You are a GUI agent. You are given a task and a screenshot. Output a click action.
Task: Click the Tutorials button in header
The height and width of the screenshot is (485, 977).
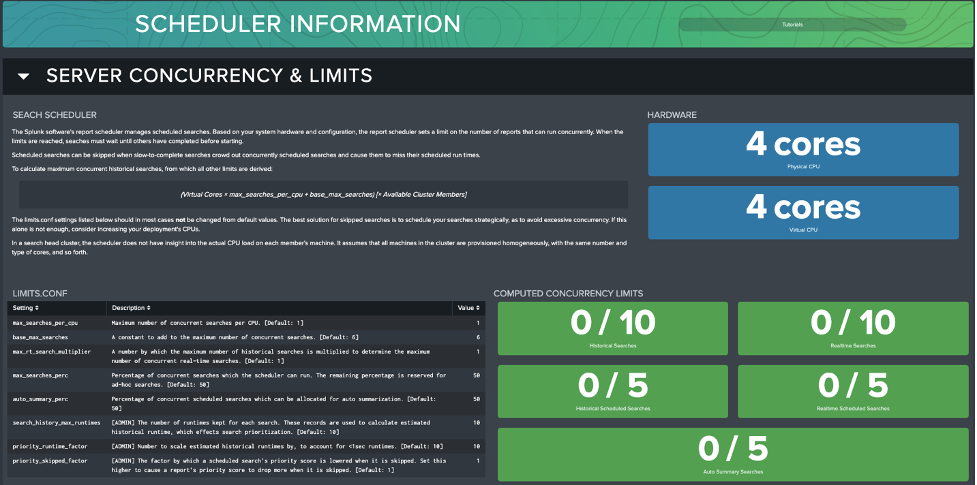click(x=791, y=25)
